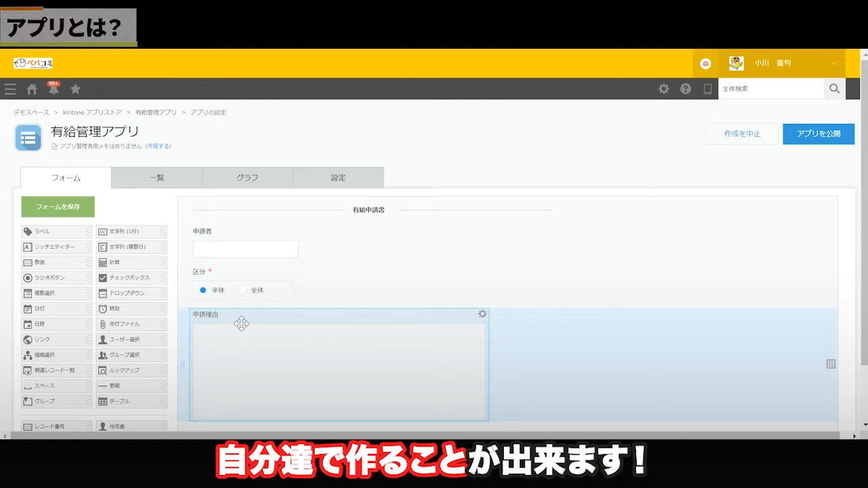Switch to the グラフ tab
This screenshot has width=868, height=488.
248,178
